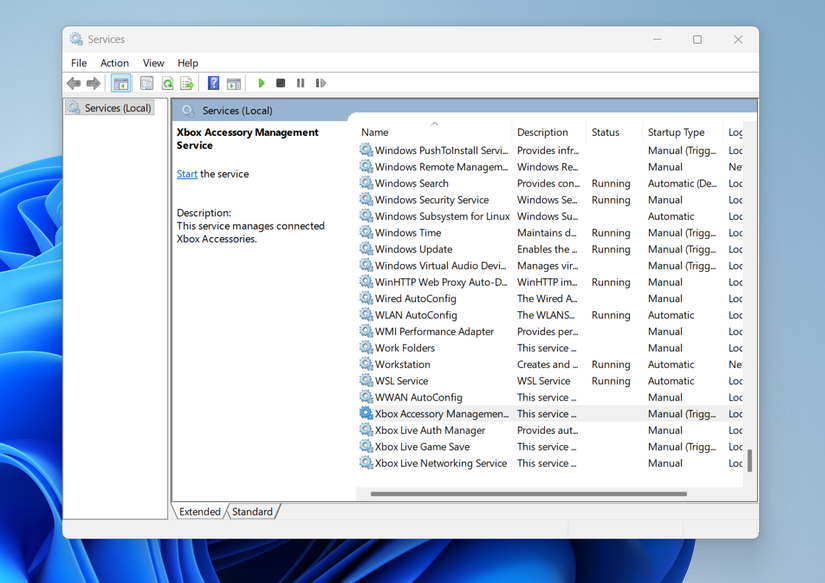Select the gear icon beside Windows Update

click(x=366, y=249)
